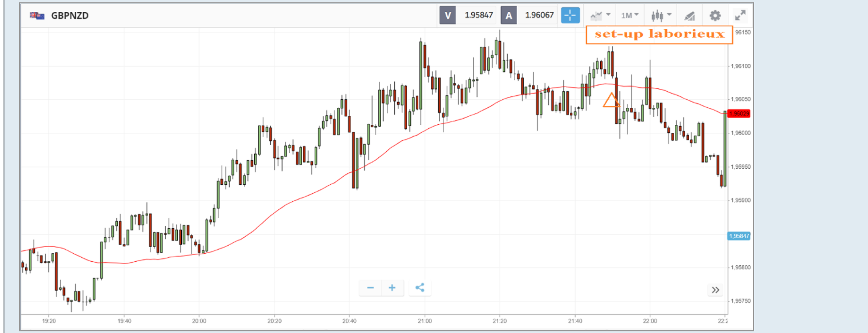Zoom in with the plus button
Image resolution: width=868 pixels, height=333 pixels.
[x=392, y=288]
